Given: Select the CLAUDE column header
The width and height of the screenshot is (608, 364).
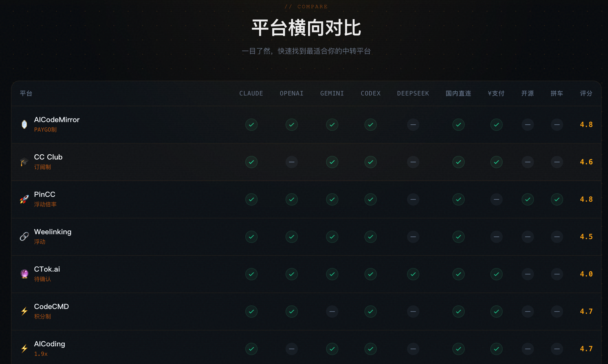Looking at the screenshot, I should (x=251, y=93).
